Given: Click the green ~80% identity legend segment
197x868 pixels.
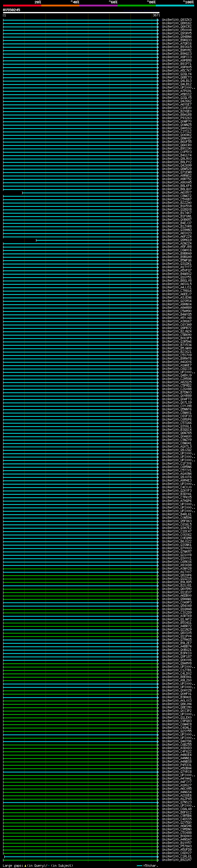Looking at the screenshot, I should point(136,6).
